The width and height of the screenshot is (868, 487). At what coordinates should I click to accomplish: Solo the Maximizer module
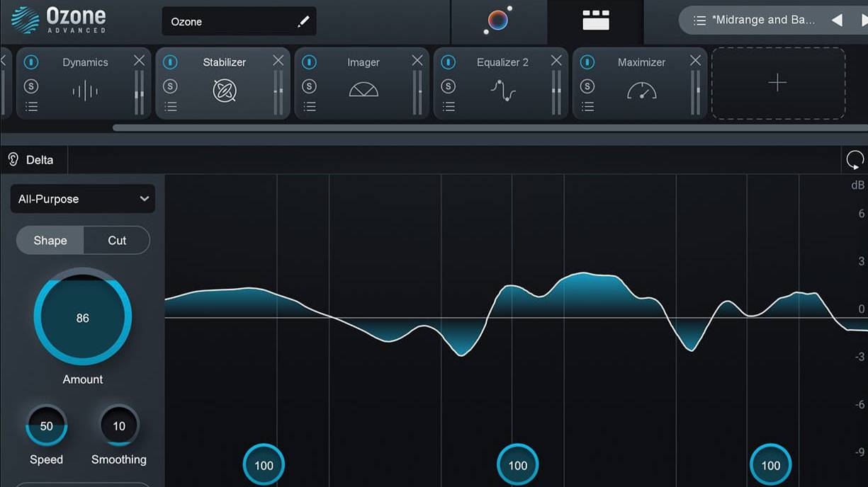pos(587,86)
